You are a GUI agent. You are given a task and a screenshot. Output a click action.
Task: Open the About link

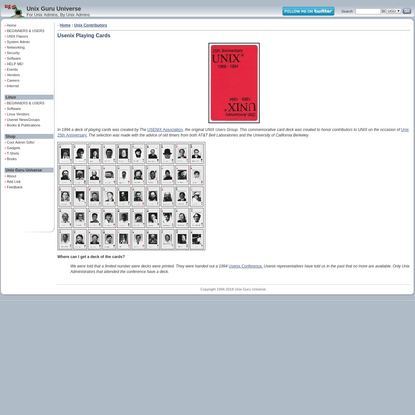[x=11, y=176]
